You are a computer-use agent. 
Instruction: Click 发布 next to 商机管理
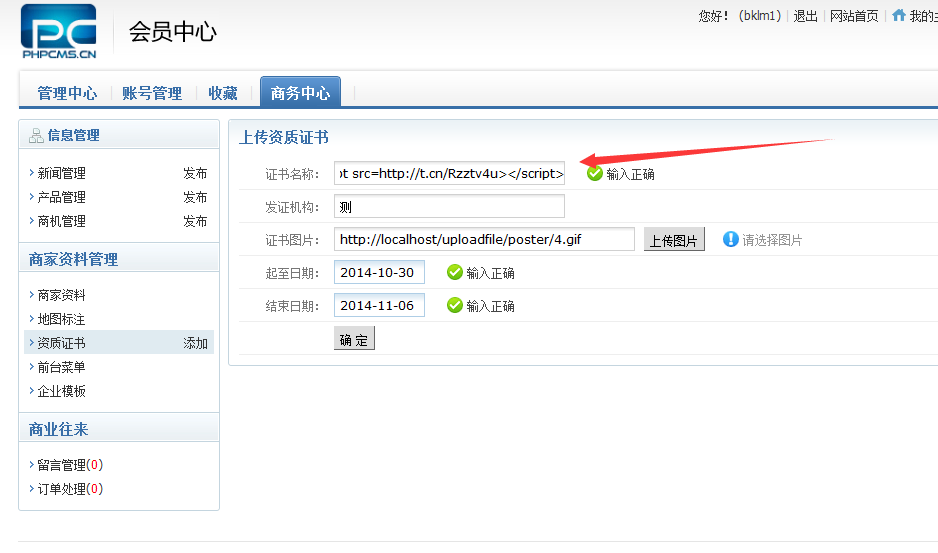coord(195,221)
